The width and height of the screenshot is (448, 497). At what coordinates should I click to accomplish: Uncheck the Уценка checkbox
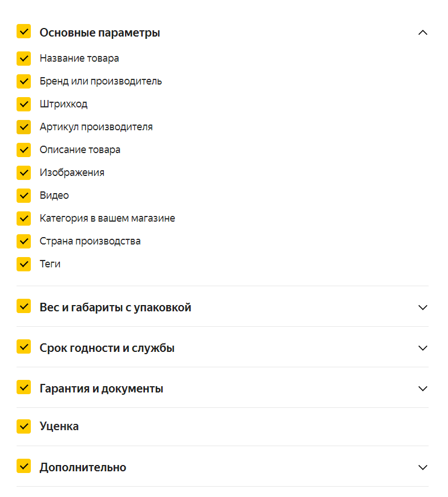coord(23,426)
